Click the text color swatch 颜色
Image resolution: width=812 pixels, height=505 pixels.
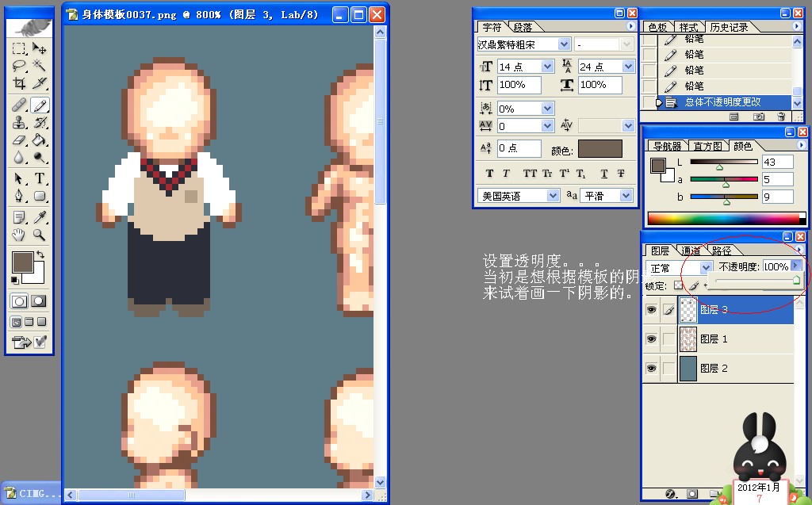pos(600,149)
